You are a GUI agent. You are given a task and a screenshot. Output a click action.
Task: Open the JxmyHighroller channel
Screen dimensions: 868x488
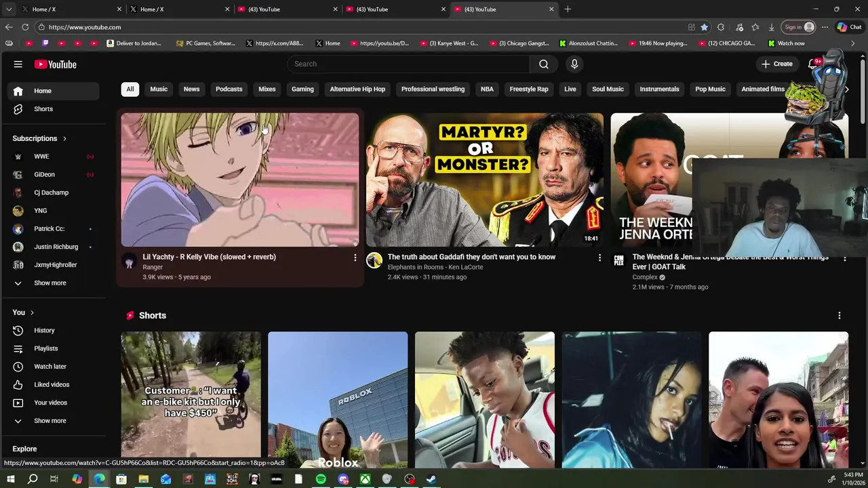52,264
